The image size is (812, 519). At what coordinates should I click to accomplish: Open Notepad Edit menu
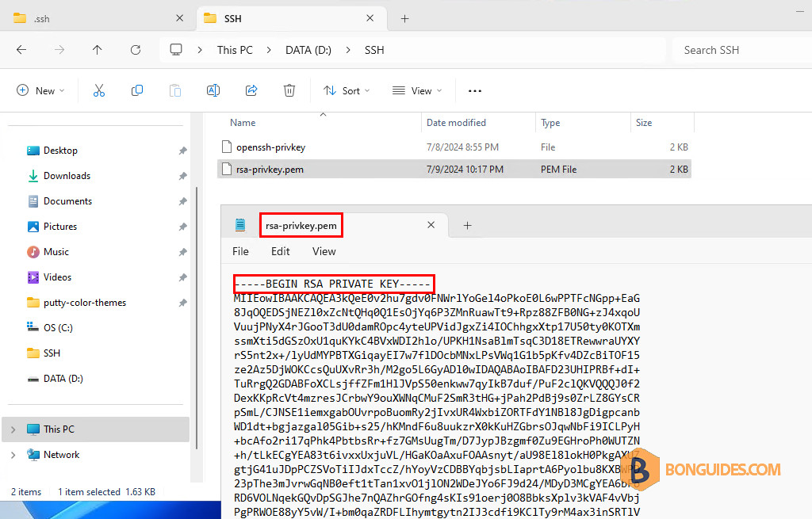(280, 251)
